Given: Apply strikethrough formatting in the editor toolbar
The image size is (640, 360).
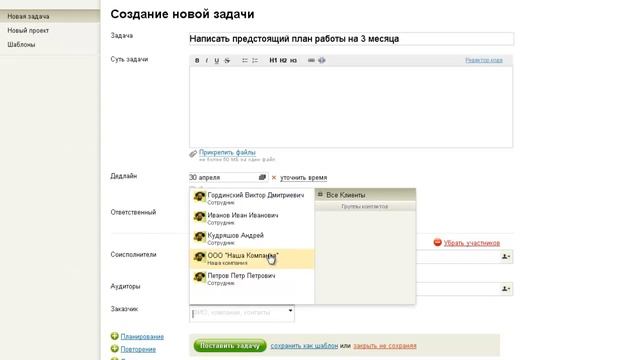Looking at the screenshot, I should 227,60.
